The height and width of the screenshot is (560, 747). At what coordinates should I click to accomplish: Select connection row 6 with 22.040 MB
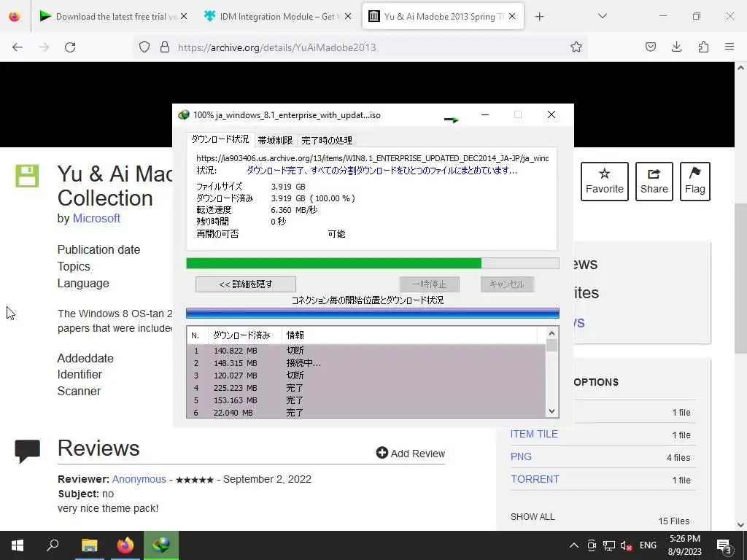[x=366, y=413]
